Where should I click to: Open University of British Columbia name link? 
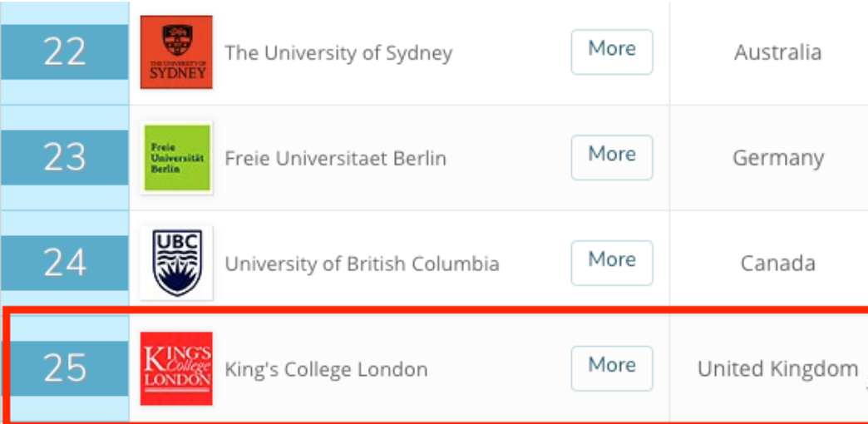[362, 264]
